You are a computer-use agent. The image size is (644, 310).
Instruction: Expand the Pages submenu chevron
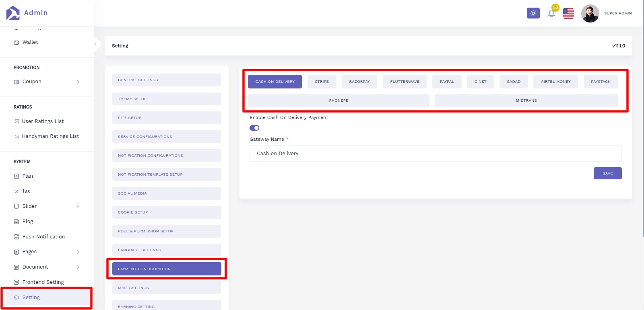click(x=78, y=252)
